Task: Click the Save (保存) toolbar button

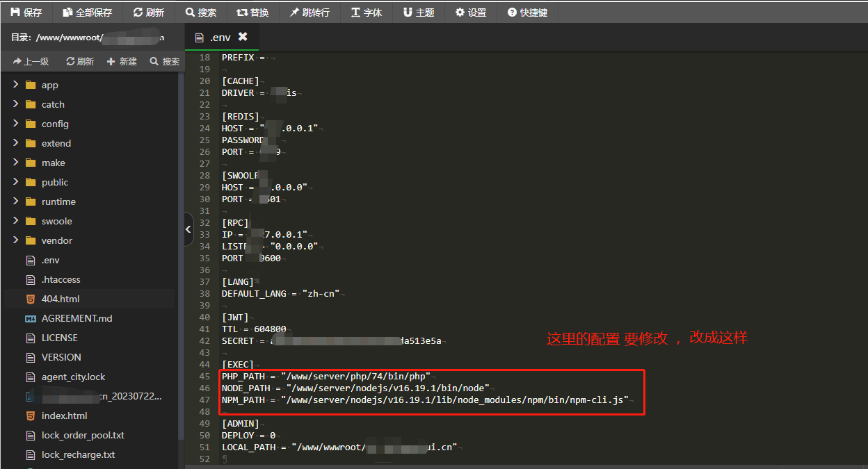Action: [26, 13]
